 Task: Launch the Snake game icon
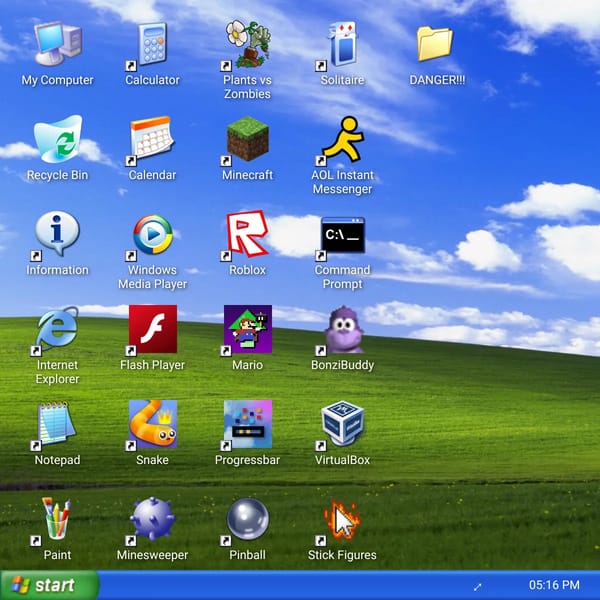(x=153, y=424)
